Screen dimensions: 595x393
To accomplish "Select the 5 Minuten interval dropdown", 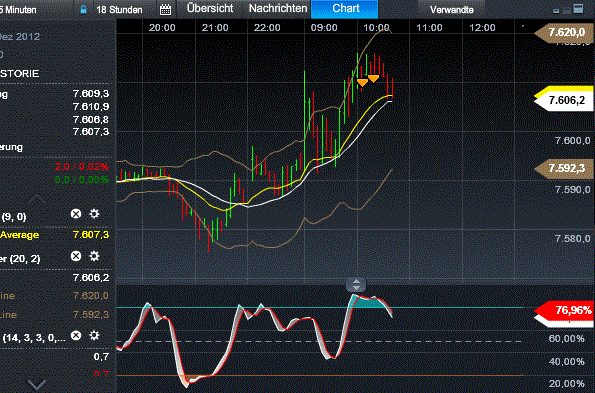I will pos(18,10).
